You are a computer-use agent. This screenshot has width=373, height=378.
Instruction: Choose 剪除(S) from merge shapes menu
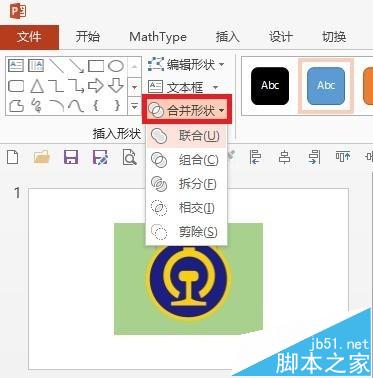tap(186, 232)
